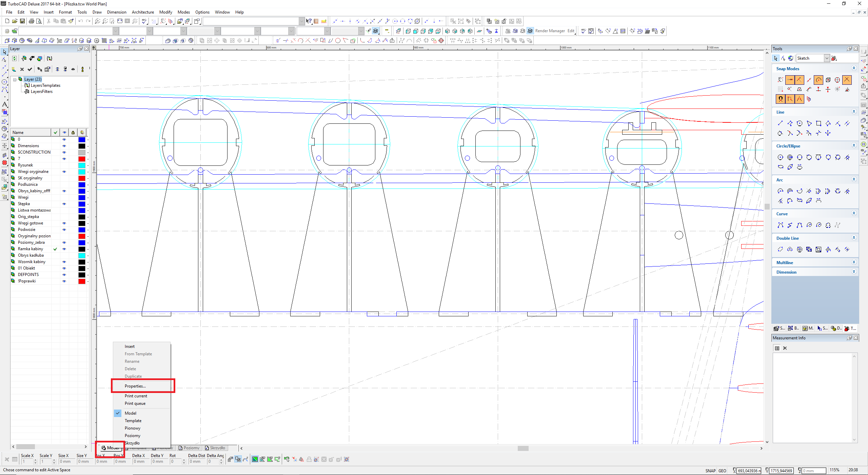Click Delete layer X icon
The image size is (868, 475).
(x=22, y=69)
